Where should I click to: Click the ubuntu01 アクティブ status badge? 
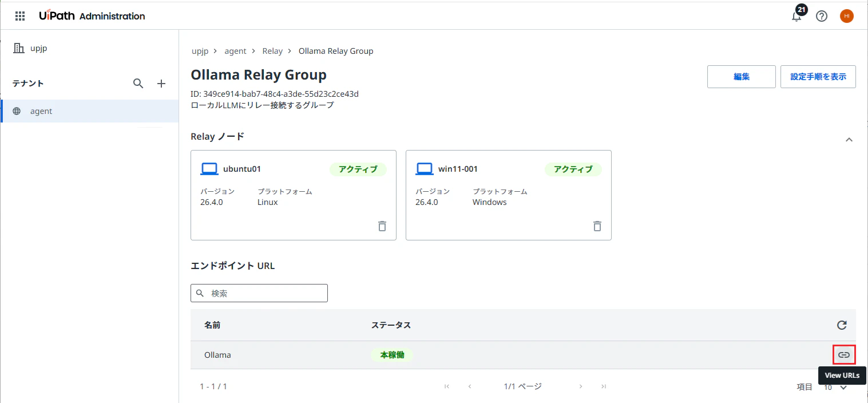[x=358, y=169]
